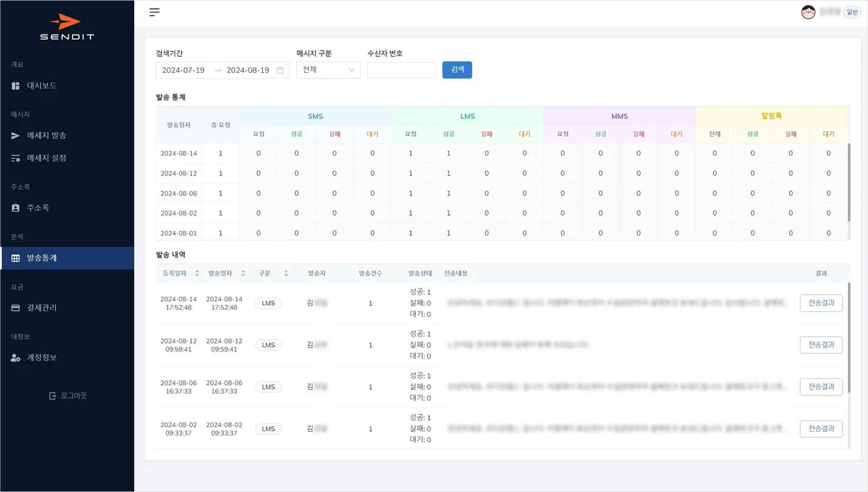The image size is (868, 492).
Task: Click the 총 요청 column header
Action: tap(220, 125)
